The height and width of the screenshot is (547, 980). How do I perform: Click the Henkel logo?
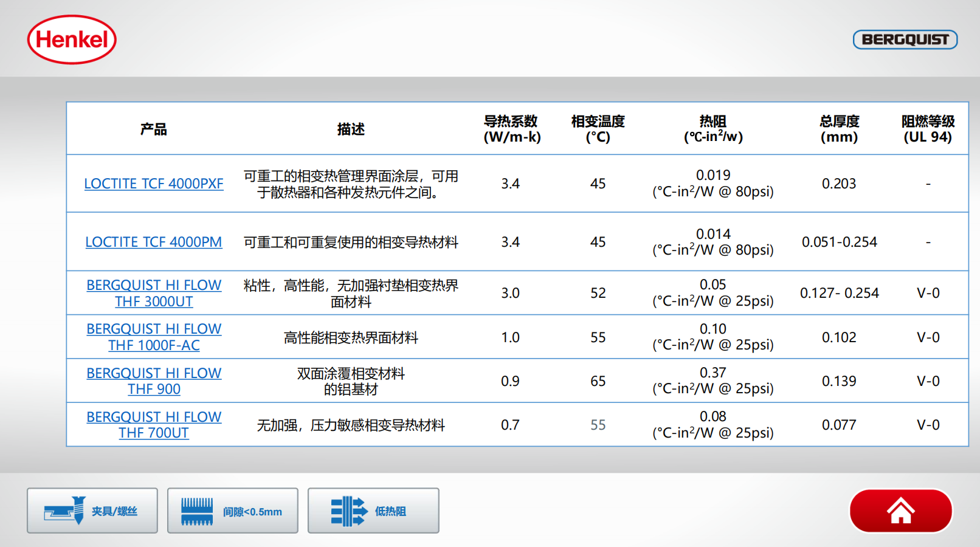(x=72, y=40)
